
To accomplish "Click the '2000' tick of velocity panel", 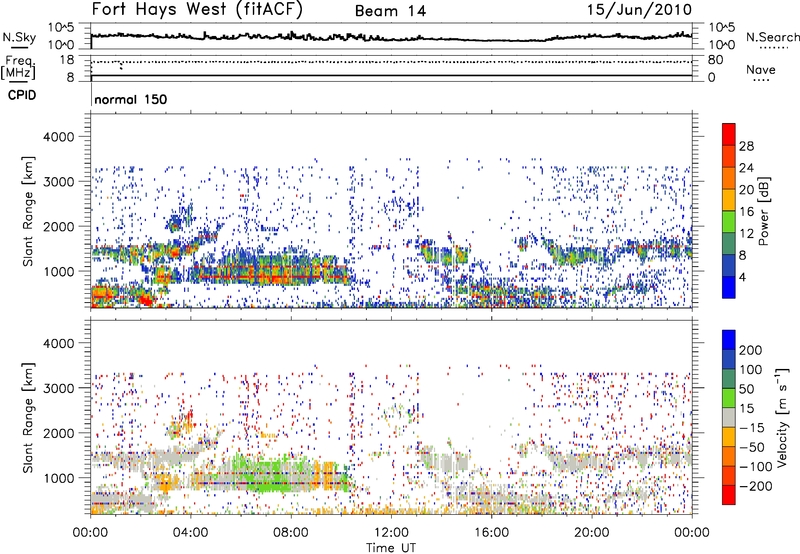I will (59, 433).
